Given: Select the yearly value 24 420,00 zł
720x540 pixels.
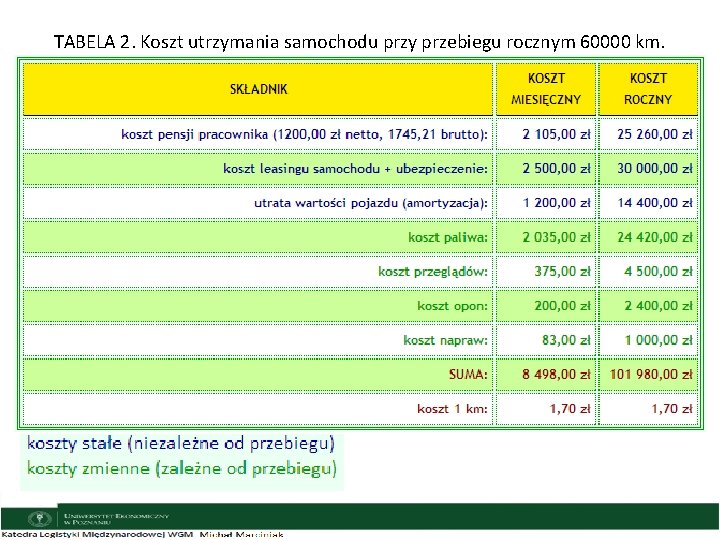Looking at the screenshot, I should [654, 237].
